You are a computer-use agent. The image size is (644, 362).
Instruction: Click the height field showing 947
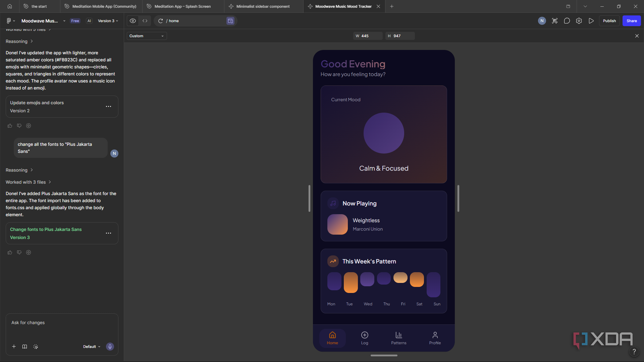(x=400, y=36)
